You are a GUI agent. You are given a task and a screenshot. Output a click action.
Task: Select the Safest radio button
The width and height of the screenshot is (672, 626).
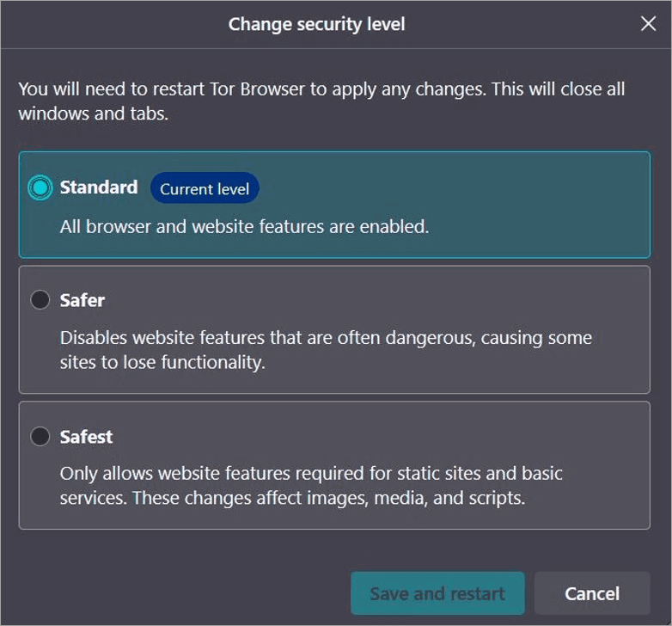tap(40, 437)
